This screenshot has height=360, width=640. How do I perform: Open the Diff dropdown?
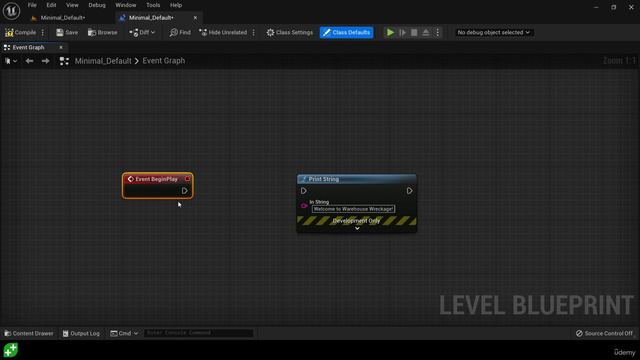(142, 32)
